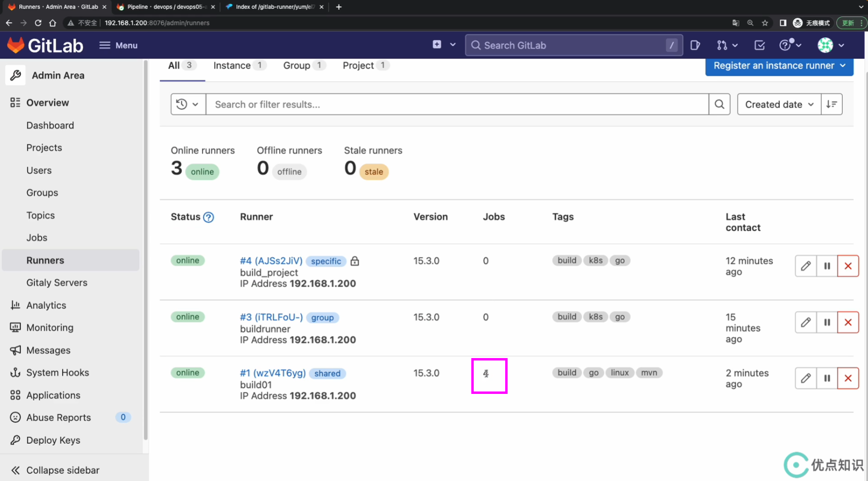Focus the Search GitLab field
This screenshot has height=481, width=868.
coord(573,45)
